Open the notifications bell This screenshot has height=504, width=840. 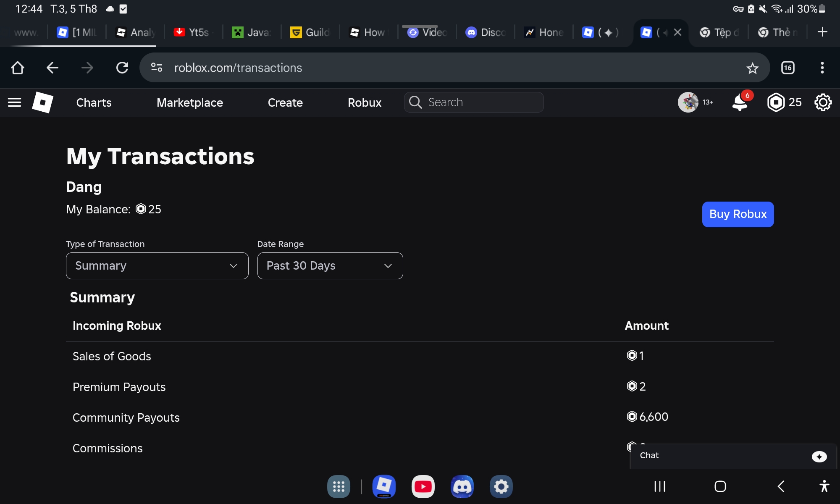pyautogui.click(x=740, y=102)
